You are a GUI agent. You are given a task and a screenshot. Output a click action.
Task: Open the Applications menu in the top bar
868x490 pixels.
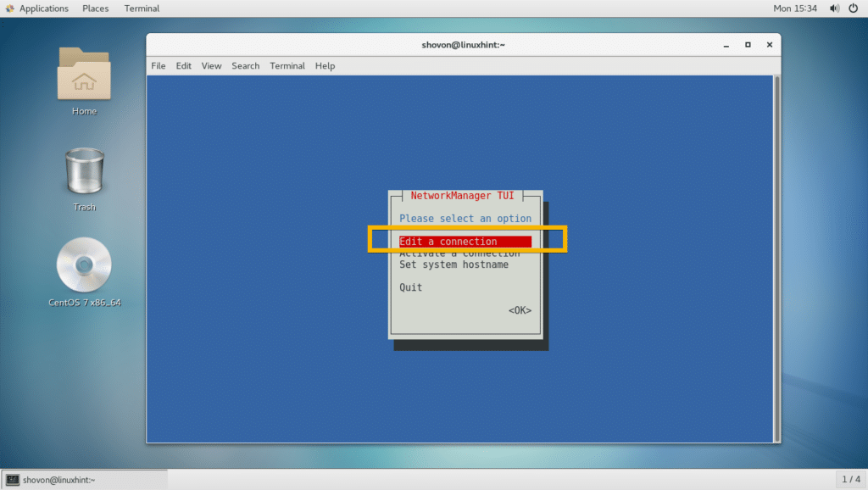38,8
